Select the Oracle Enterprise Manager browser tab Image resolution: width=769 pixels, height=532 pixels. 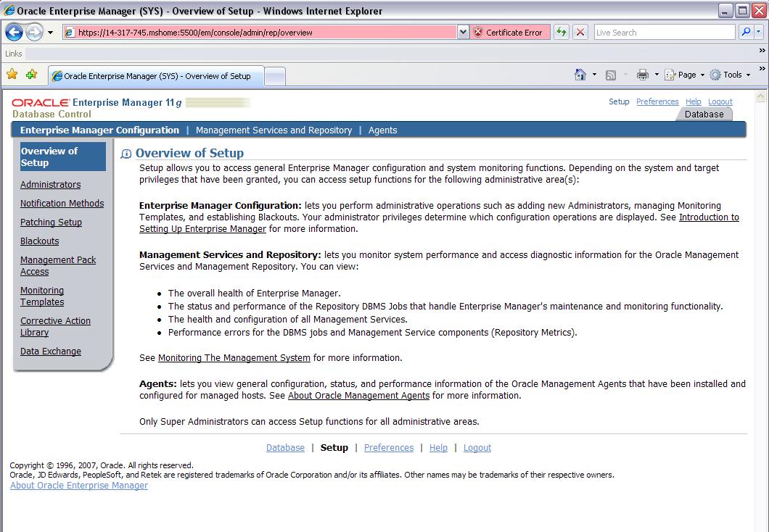pyautogui.click(x=156, y=76)
